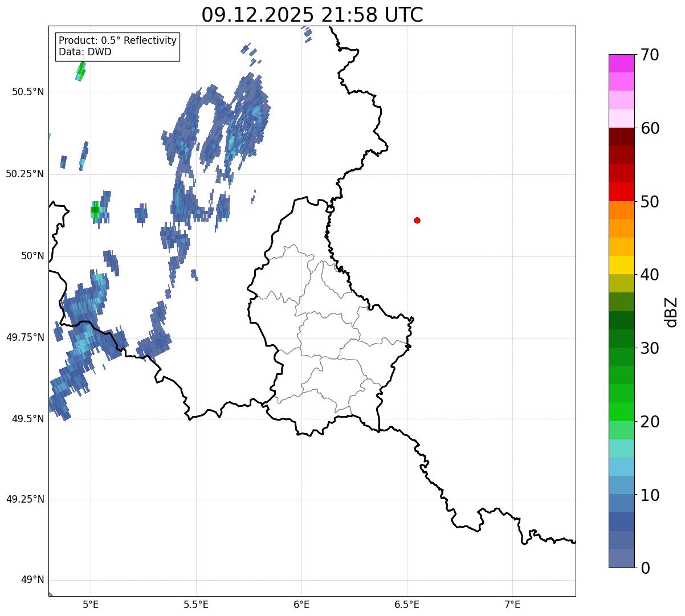Viewport: 685px width, 616px height.
Task: Click the 50.5°N latitude label
Action: 28,92
